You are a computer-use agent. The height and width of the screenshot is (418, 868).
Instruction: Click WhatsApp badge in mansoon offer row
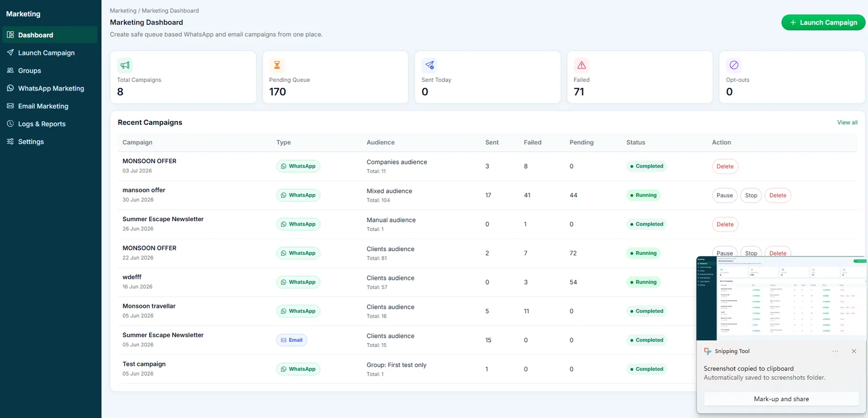point(298,195)
